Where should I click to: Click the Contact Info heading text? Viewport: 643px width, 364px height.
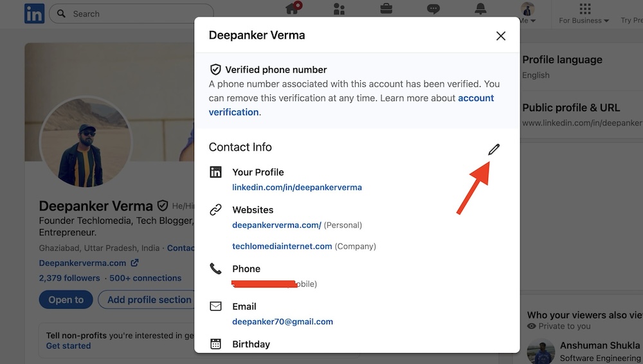click(x=240, y=147)
